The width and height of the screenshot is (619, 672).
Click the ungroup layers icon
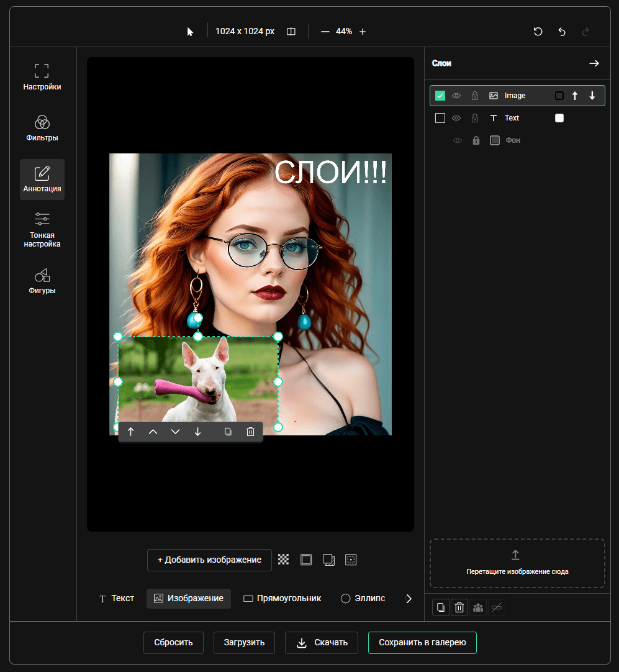click(497, 607)
